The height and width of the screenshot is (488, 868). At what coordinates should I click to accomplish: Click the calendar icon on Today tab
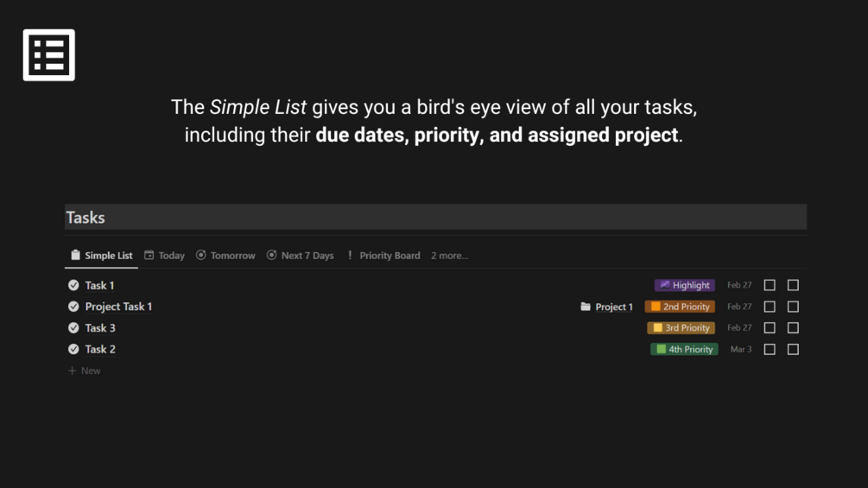(149, 256)
